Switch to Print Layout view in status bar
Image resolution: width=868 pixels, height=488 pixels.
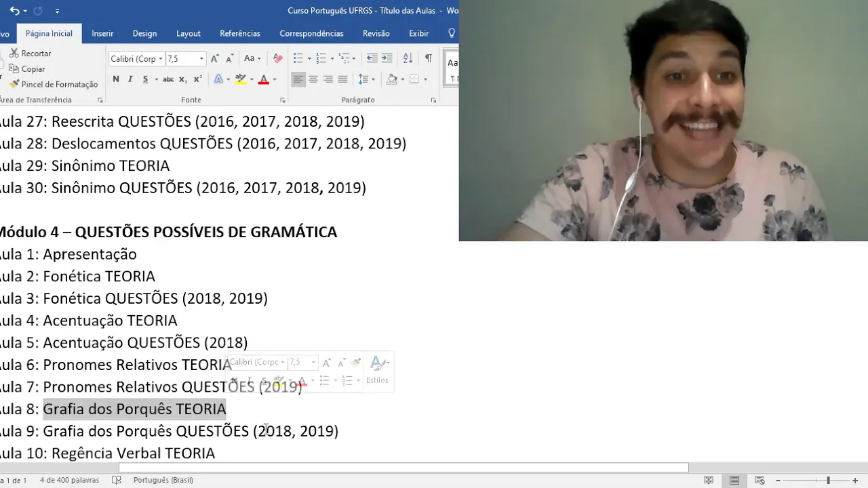[734, 480]
